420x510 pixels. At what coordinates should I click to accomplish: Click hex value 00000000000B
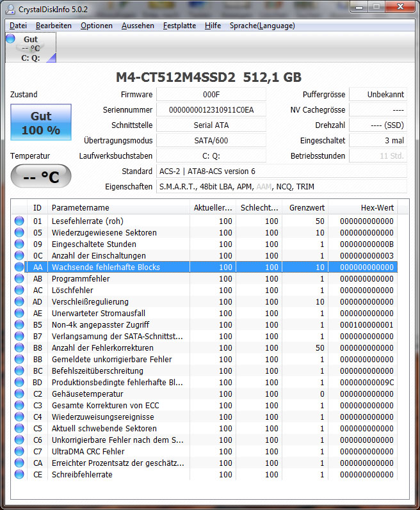[x=367, y=244]
